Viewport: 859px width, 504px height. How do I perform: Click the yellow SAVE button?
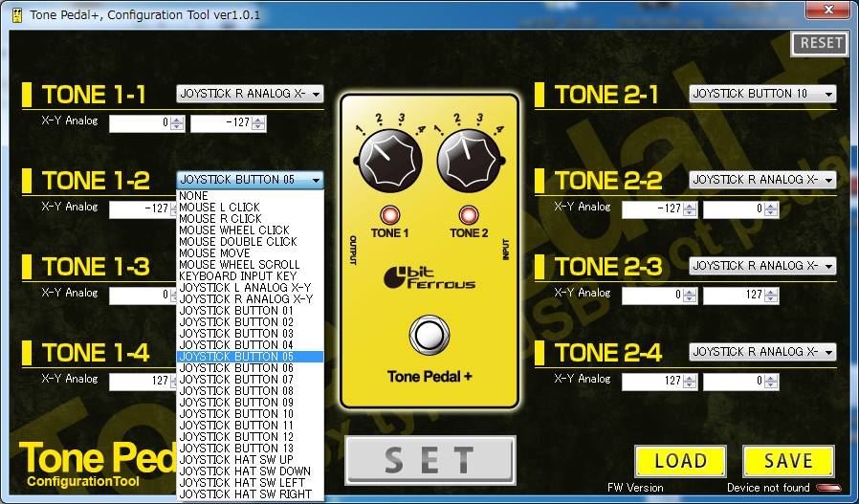(788, 461)
